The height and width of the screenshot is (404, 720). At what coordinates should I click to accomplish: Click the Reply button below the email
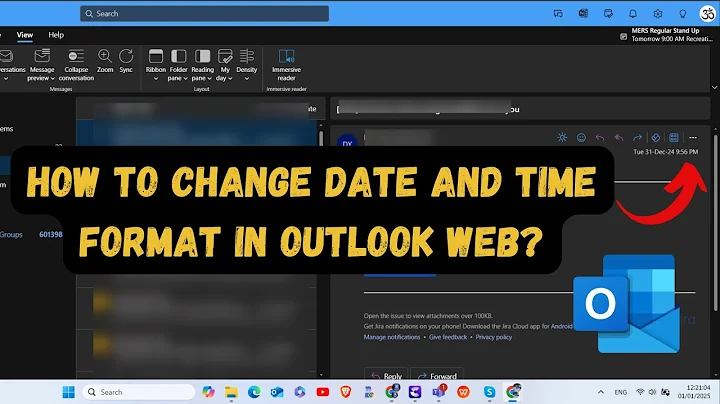[x=387, y=376]
